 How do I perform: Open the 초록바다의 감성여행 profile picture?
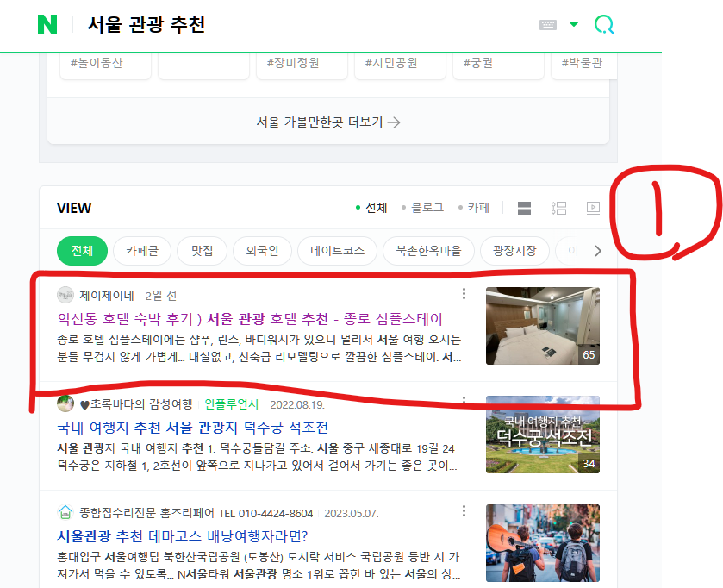tap(65, 404)
